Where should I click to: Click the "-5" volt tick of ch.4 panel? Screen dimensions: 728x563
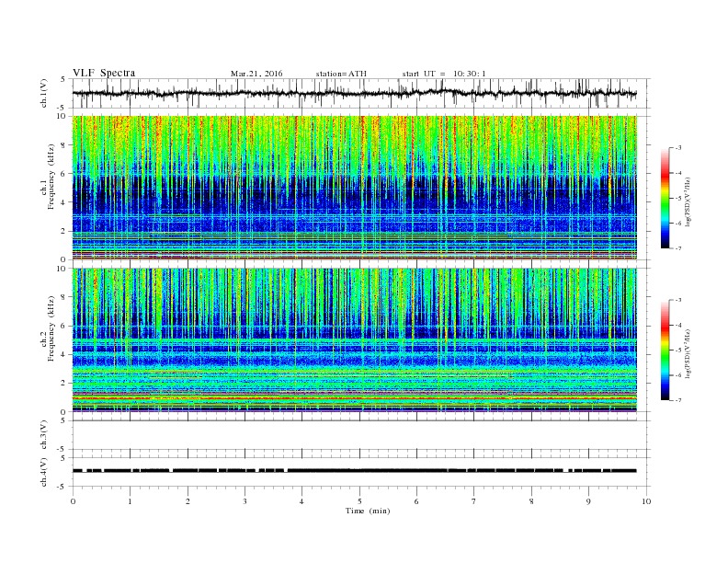62,487
